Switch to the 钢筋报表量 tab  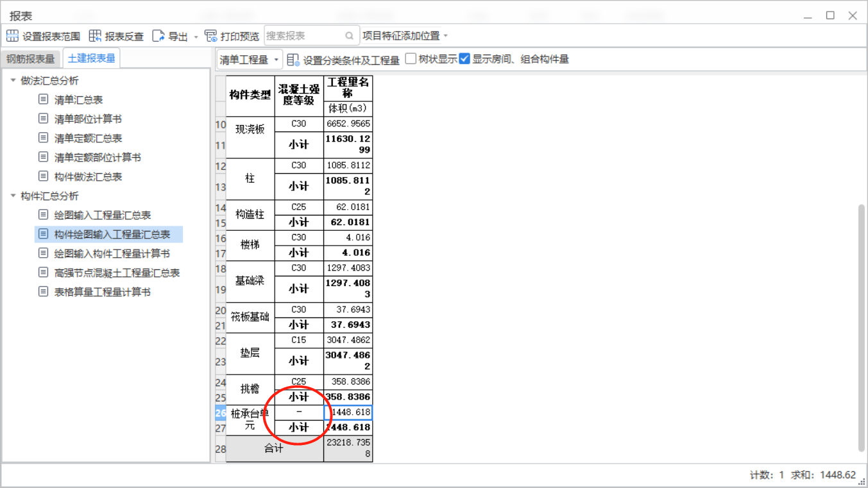pos(31,59)
